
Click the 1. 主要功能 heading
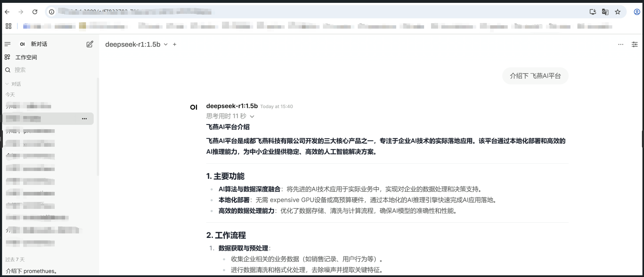click(x=225, y=176)
